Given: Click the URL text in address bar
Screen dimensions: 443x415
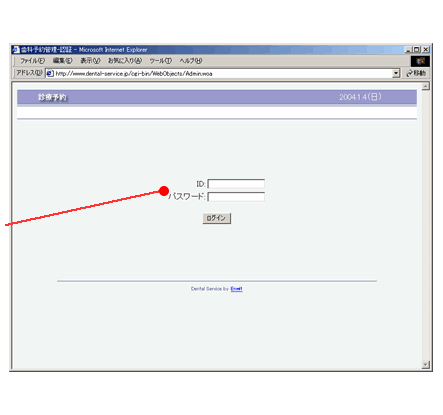Looking at the screenshot, I should click(134, 74).
